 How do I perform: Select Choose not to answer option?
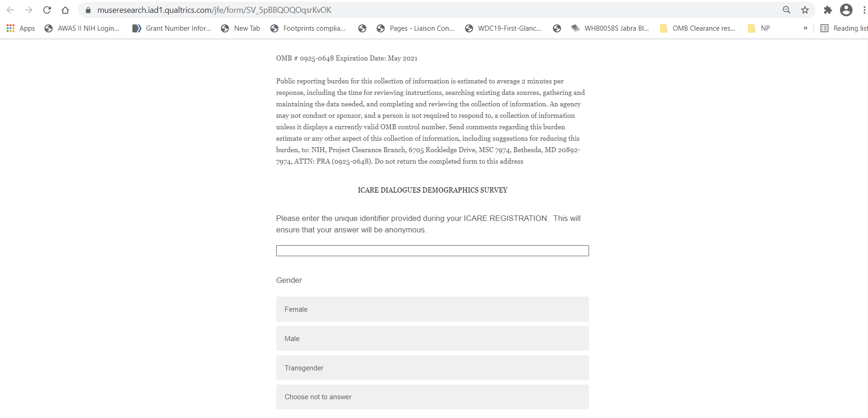(432, 397)
